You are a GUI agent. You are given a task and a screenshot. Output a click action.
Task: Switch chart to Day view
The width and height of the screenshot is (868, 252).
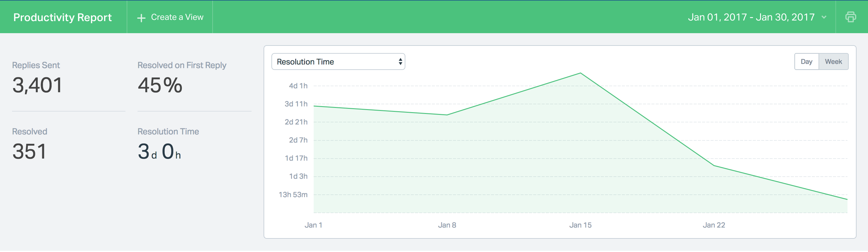point(806,62)
